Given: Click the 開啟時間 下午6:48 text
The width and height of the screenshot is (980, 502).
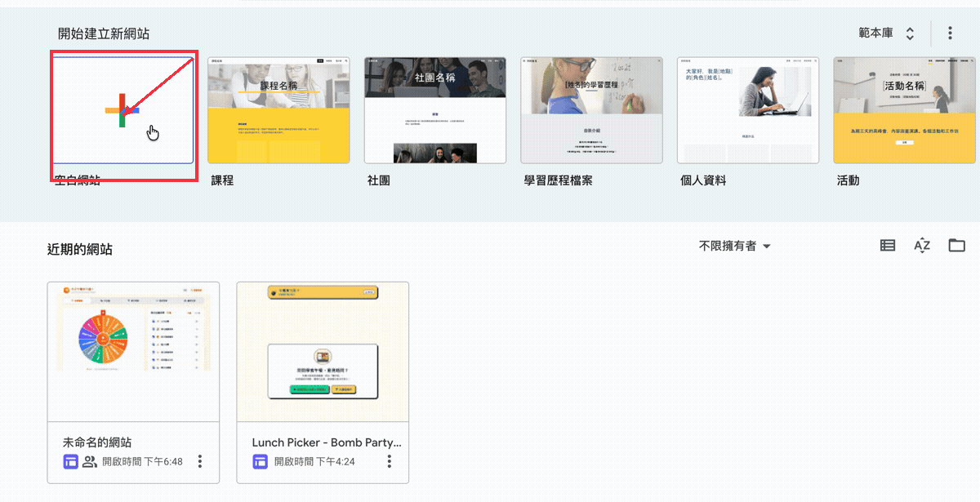Looking at the screenshot, I should (x=143, y=462).
